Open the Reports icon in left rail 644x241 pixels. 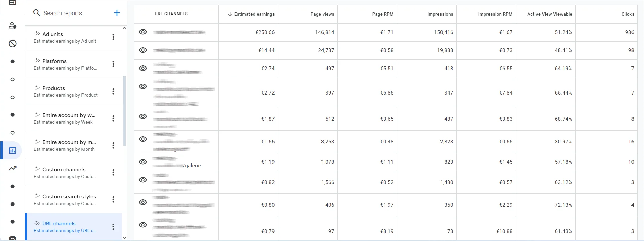(13, 151)
